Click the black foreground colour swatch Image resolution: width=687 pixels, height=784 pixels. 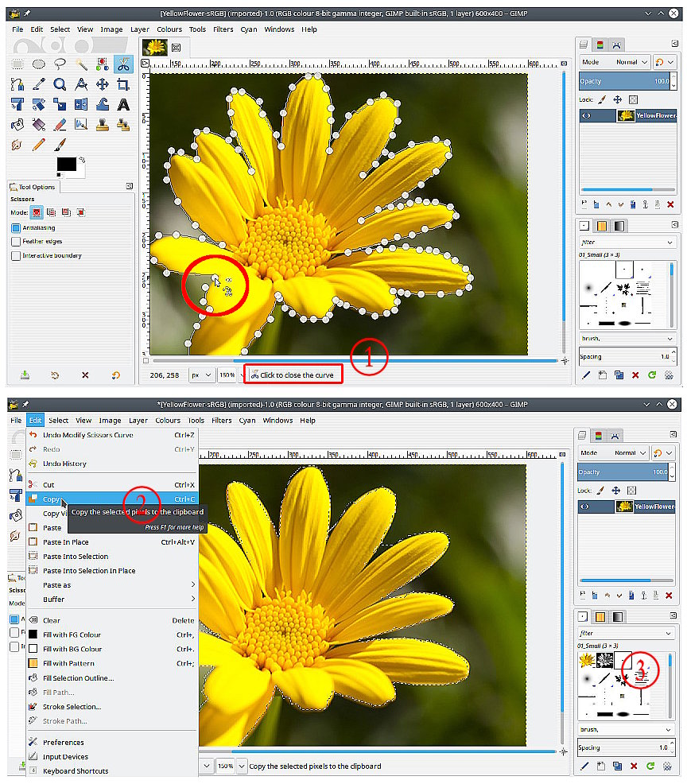65,165
